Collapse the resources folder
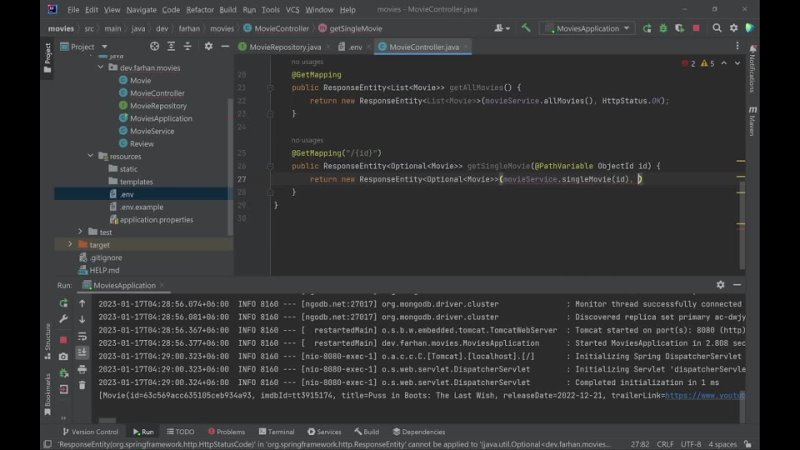 point(90,156)
